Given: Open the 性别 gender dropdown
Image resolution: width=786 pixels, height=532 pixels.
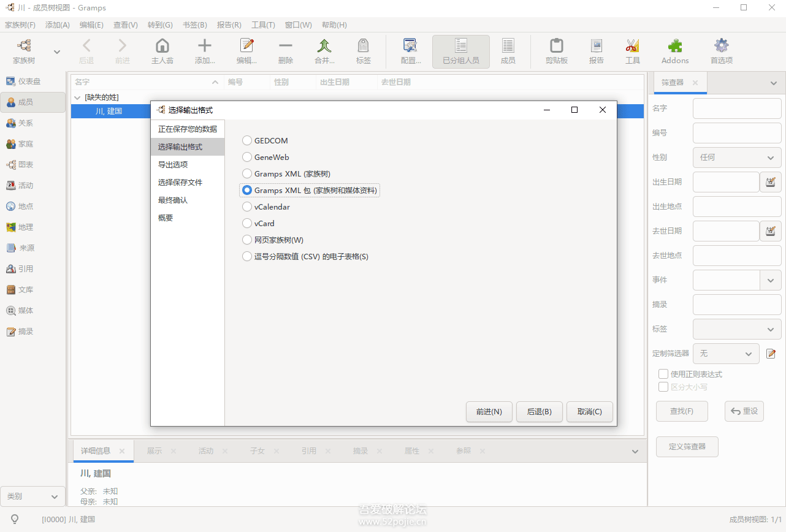Looking at the screenshot, I should tap(736, 158).
